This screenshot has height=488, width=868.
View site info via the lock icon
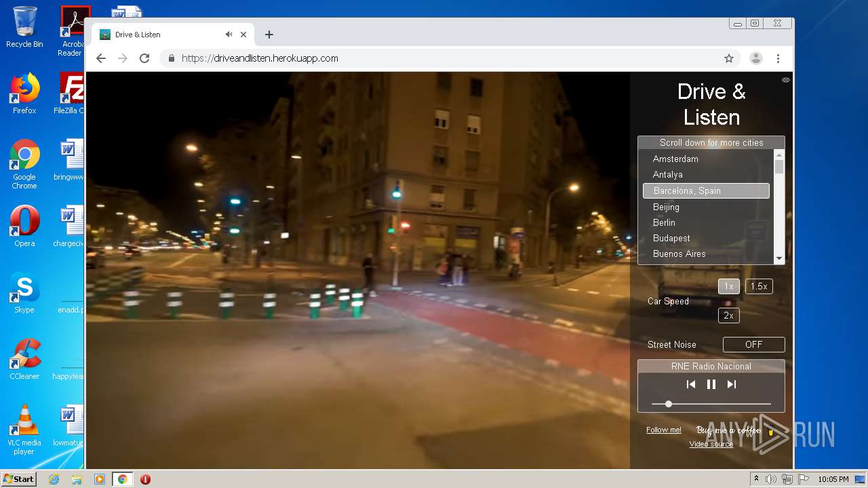click(x=172, y=58)
